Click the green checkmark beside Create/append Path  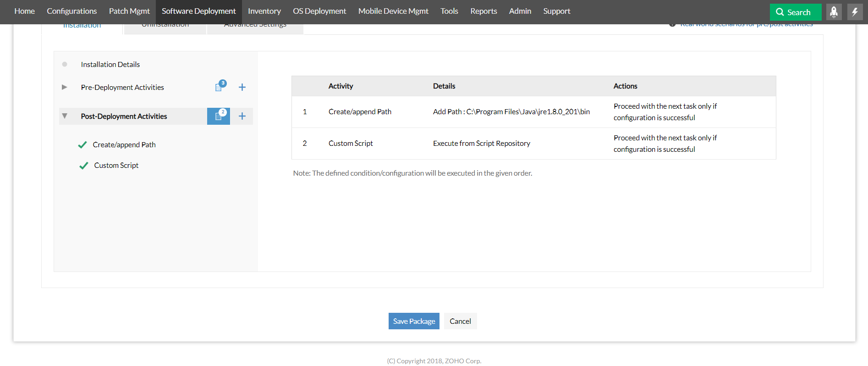coord(82,145)
